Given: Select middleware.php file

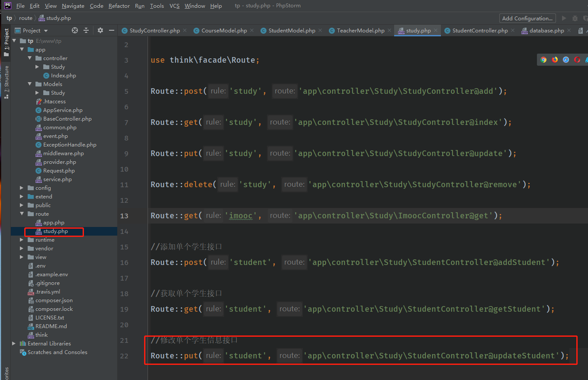Looking at the screenshot, I should tap(63, 153).
